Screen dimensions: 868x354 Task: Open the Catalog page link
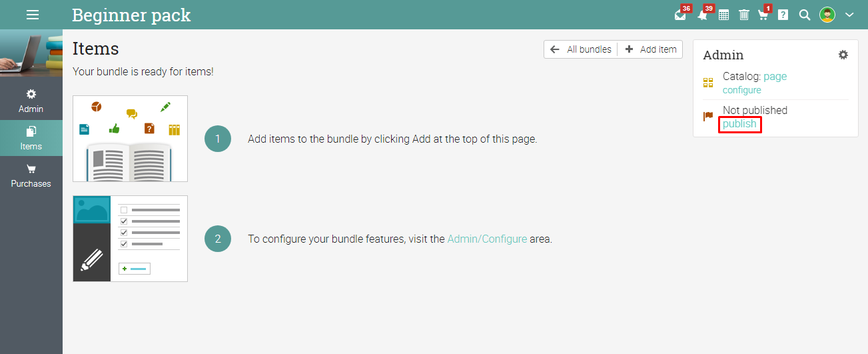point(775,77)
